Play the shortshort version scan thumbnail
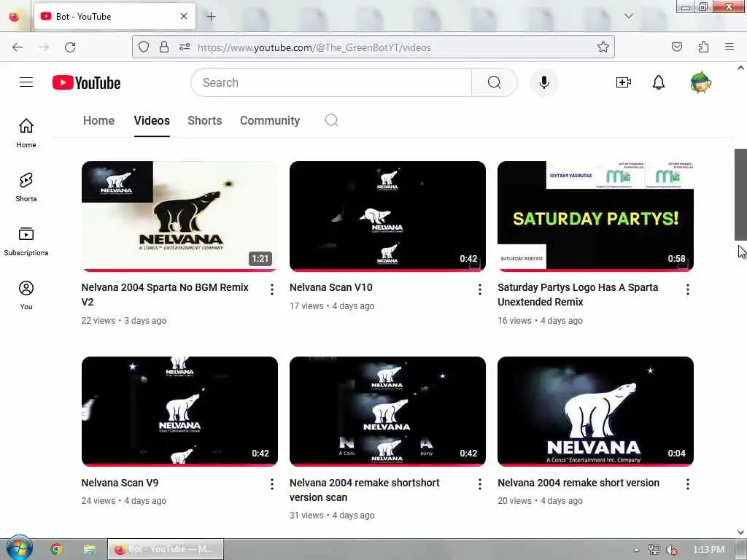Viewport: 747px width, 560px height. pos(387,411)
